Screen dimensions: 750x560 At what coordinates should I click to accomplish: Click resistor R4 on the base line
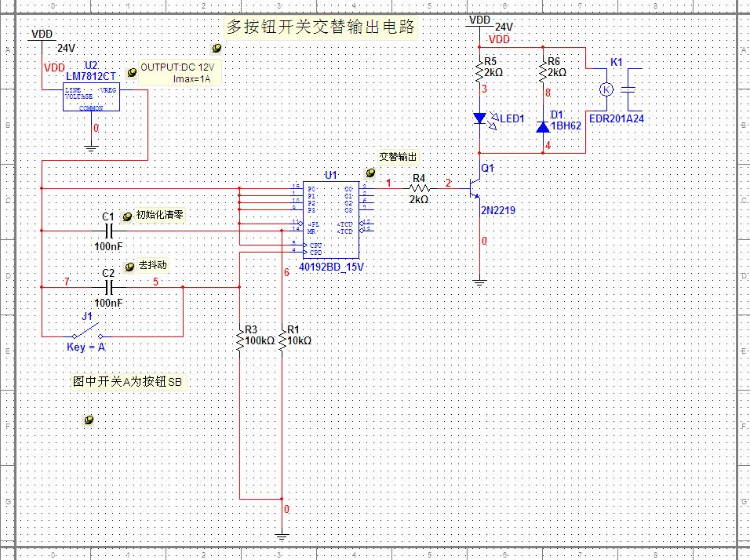click(419, 189)
